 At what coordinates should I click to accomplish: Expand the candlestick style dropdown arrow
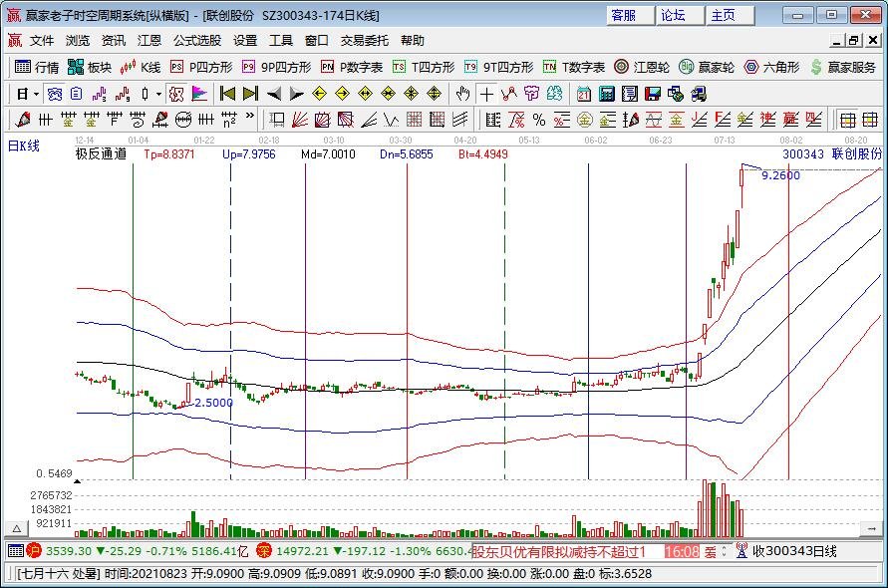(158, 94)
